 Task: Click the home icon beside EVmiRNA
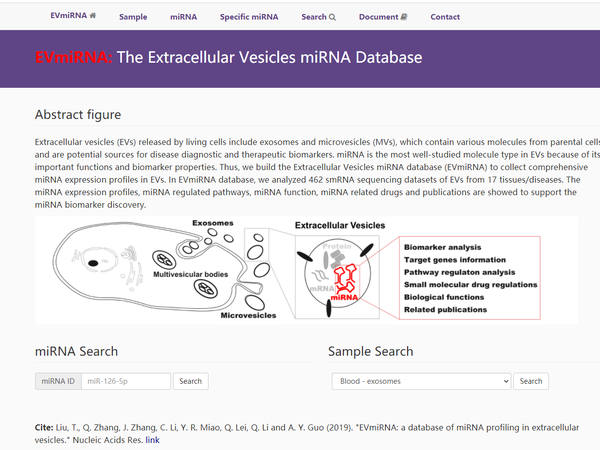tap(93, 16)
